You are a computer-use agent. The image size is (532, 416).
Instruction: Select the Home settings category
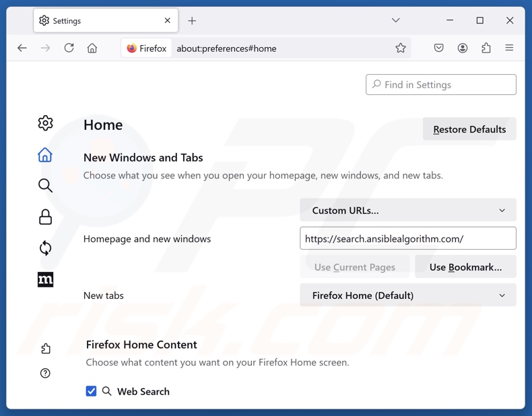[45, 155]
